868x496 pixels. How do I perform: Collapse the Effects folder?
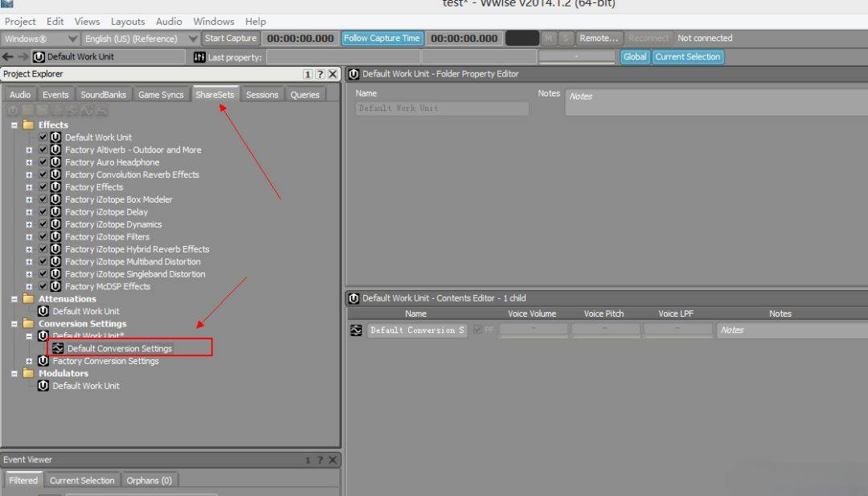point(14,125)
